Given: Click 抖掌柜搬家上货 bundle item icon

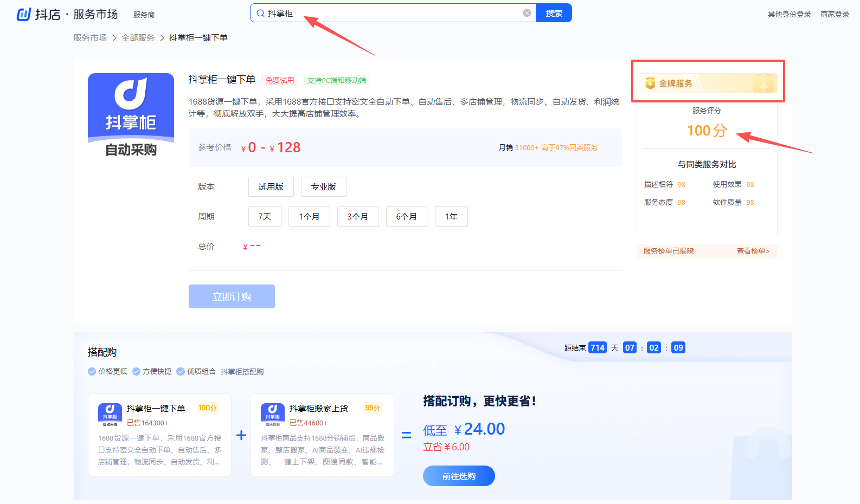Looking at the screenshot, I should coord(272,415).
